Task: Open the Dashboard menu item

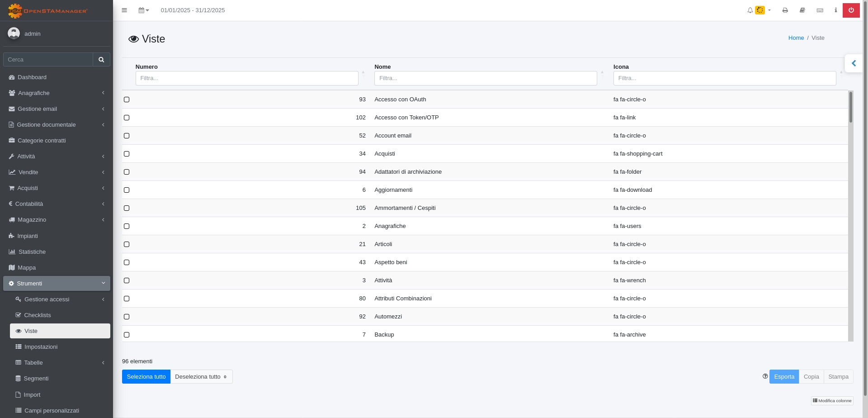Action: pos(32,77)
